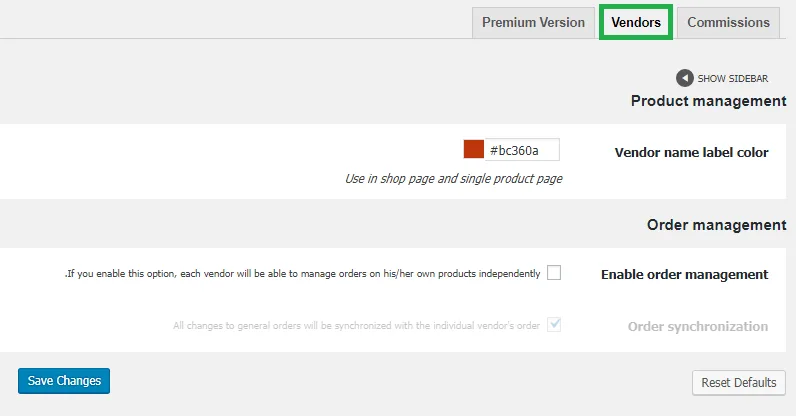Open the orange-red vendor label color swatch
The image size is (796, 416).
point(474,149)
